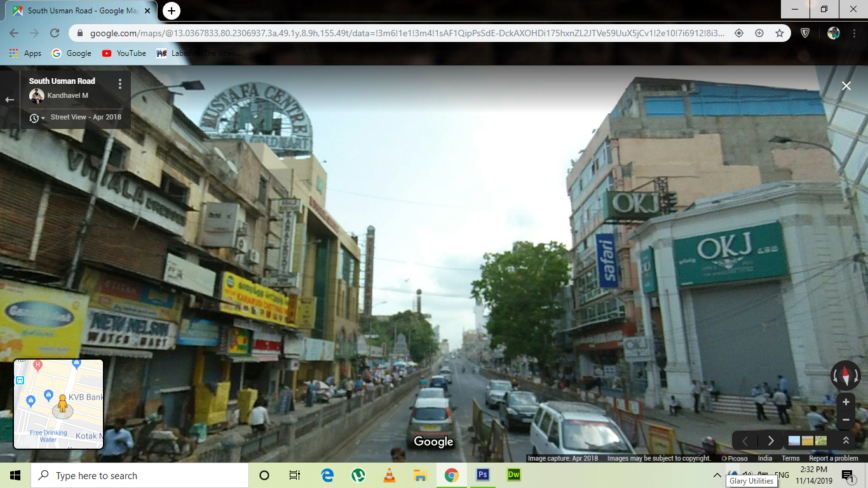868x488 pixels.
Task: Click Chrome back navigation button
Action: coord(14,33)
